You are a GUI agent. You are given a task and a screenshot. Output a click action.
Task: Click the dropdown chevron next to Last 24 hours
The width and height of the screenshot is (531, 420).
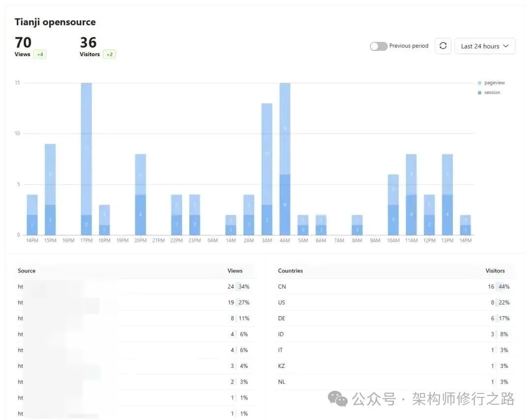pyautogui.click(x=506, y=46)
